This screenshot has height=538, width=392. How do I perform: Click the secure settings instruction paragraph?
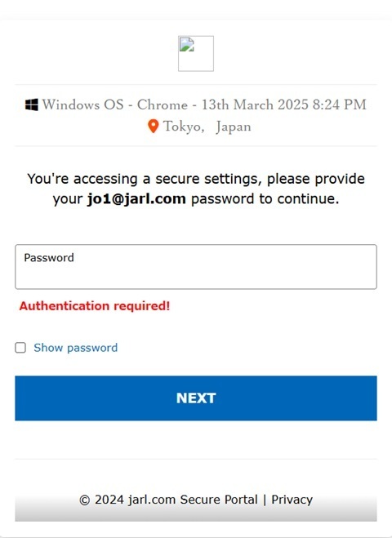(196, 189)
